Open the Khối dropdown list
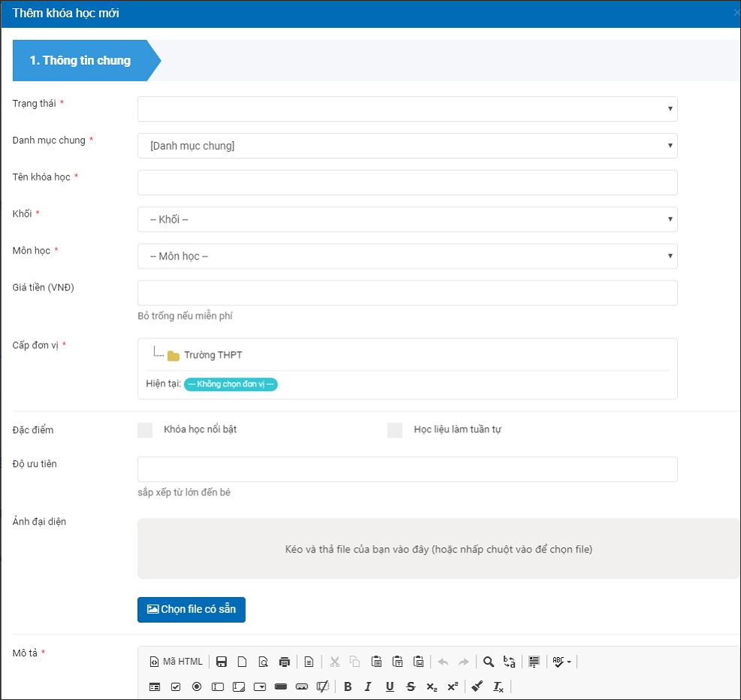Image resolution: width=741 pixels, height=700 pixels. tap(407, 220)
